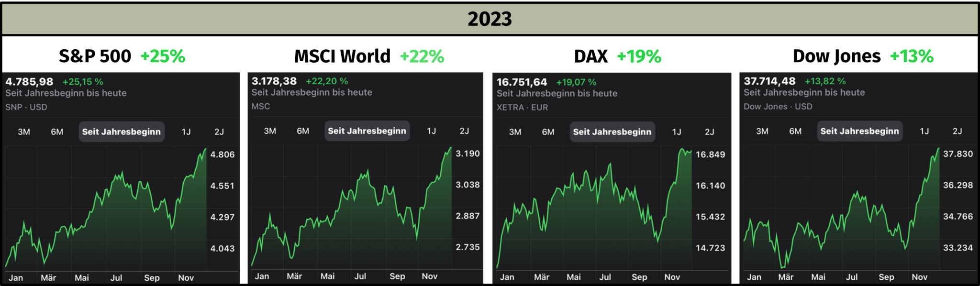Select 1J range on Dow Jones chart
The image size is (980, 286).
coord(924,131)
